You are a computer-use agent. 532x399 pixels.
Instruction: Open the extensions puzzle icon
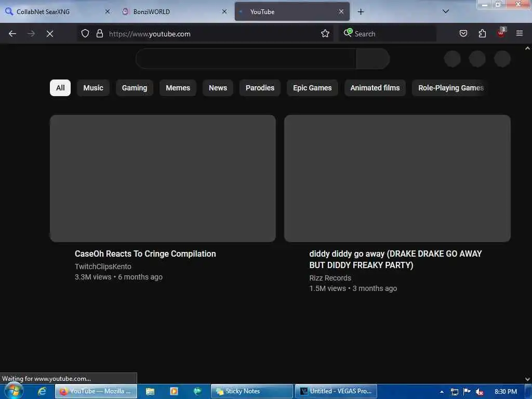[482, 33]
